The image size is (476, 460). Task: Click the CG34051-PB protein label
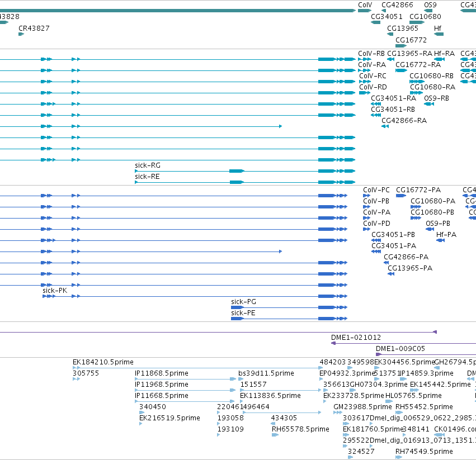[x=393, y=235]
